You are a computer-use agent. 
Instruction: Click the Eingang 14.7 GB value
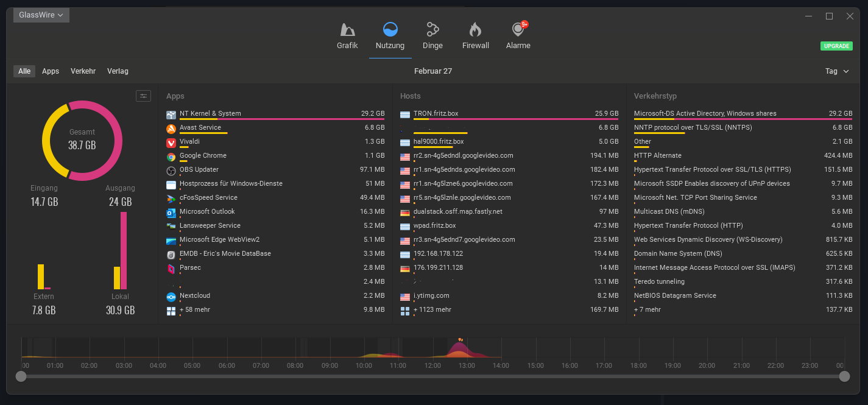coord(44,202)
